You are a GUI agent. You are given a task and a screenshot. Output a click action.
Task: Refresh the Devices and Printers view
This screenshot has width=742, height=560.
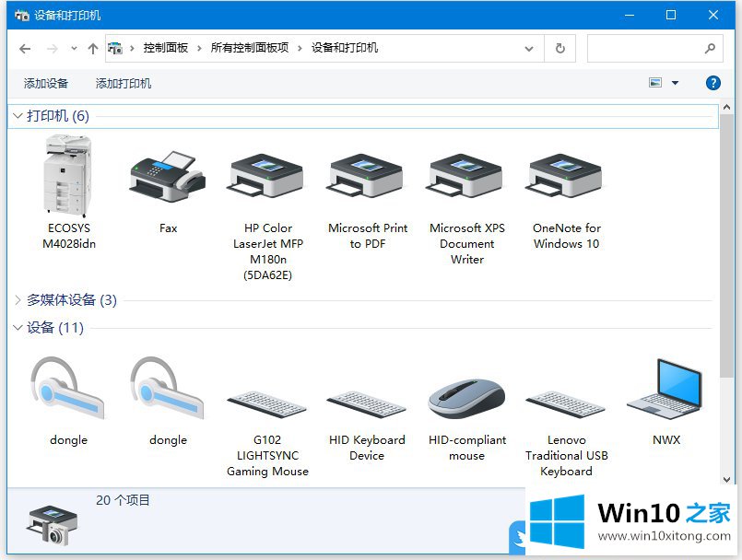coord(560,48)
